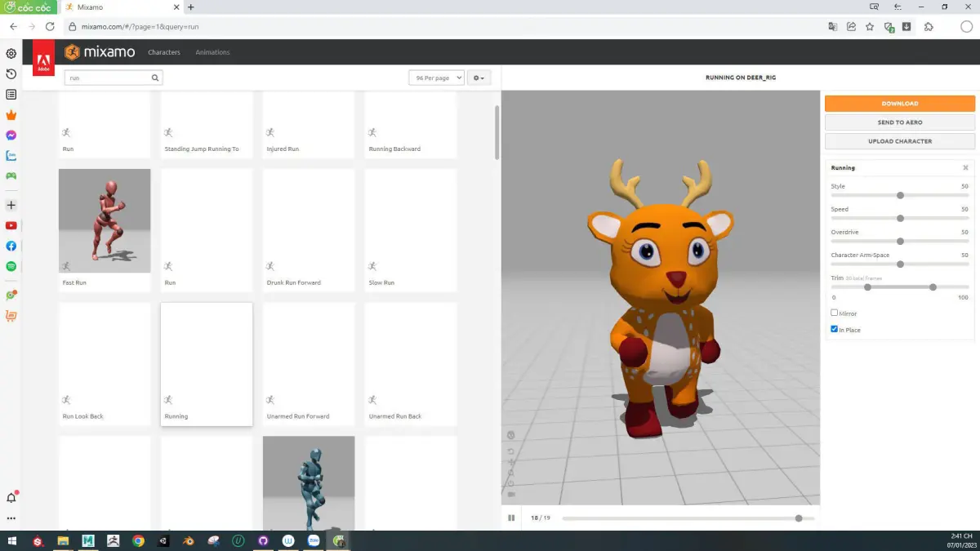Select the Running Backward animation
This screenshot has height=551, width=980.
(x=411, y=125)
